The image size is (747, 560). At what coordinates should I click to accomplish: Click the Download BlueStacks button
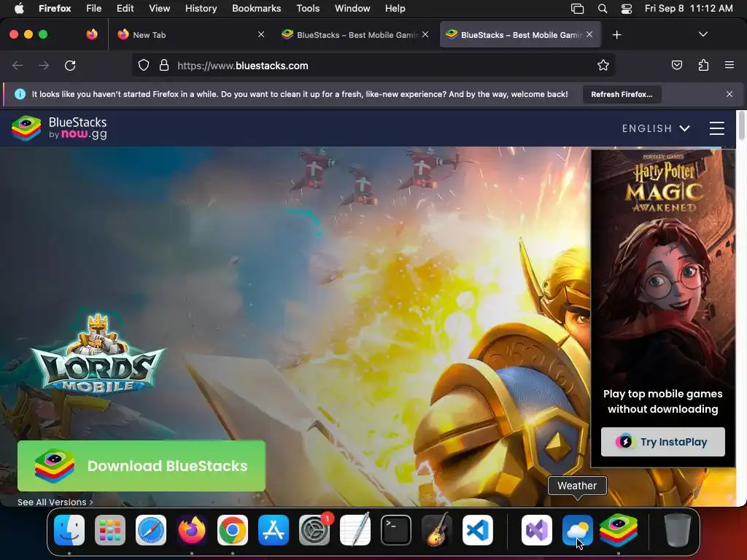point(142,466)
